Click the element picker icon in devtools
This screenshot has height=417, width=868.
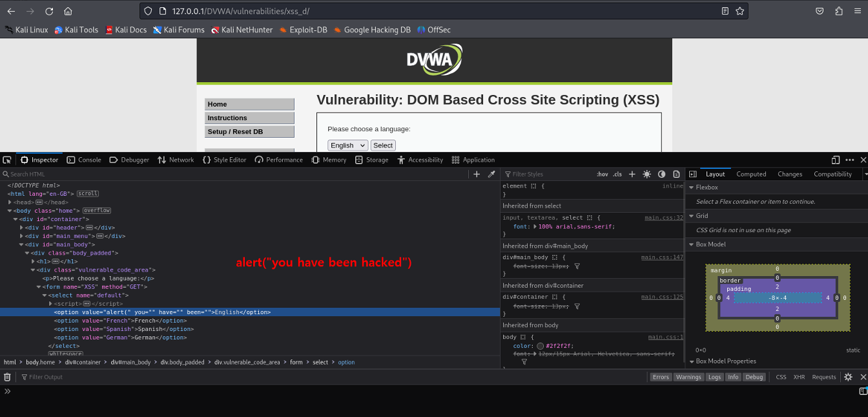click(x=7, y=160)
